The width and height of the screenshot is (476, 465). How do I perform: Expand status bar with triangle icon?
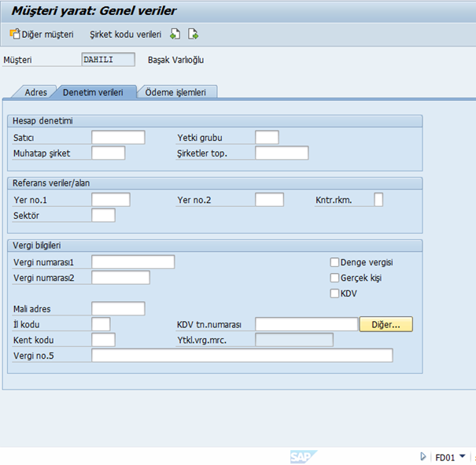tap(423, 456)
